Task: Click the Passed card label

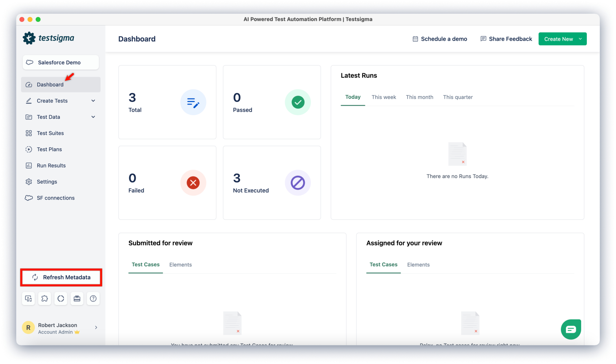Action: click(243, 110)
